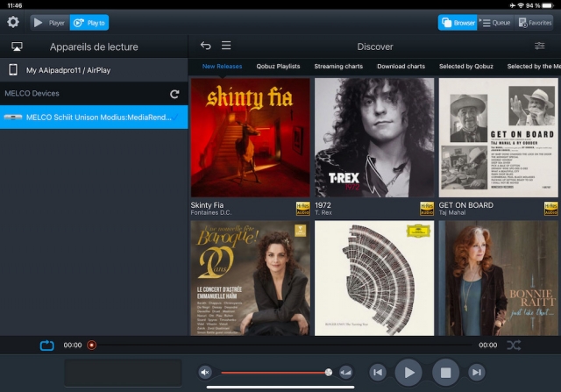Switch to Player mode
Image resolution: width=561 pixels, height=392 pixels.
click(50, 23)
